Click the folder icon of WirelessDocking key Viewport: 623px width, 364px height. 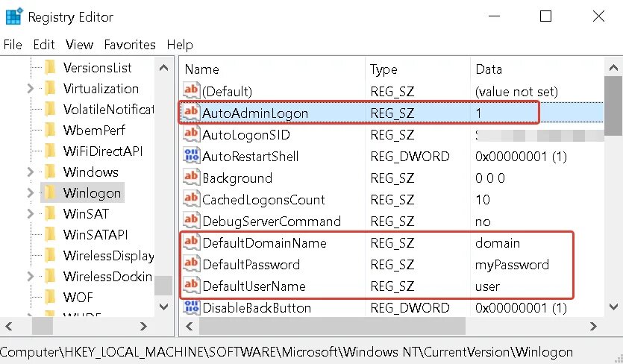tap(50, 276)
